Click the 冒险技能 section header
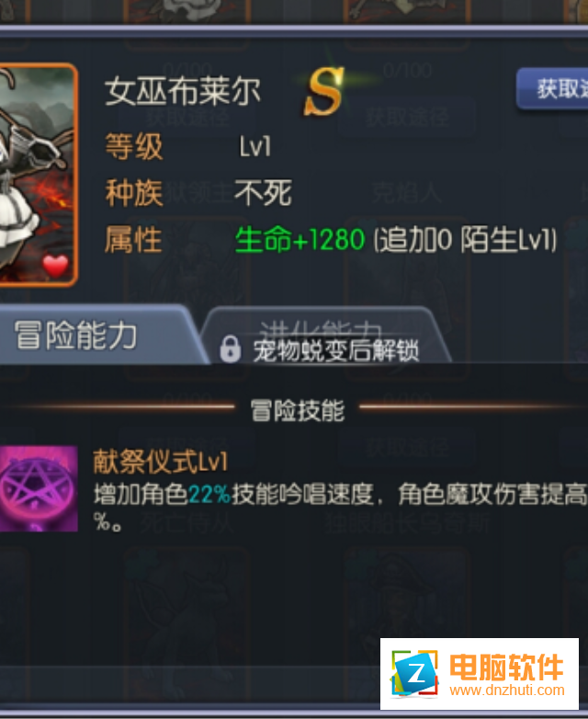The width and height of the screenshot is (588, 719). [x=298, y=409]
